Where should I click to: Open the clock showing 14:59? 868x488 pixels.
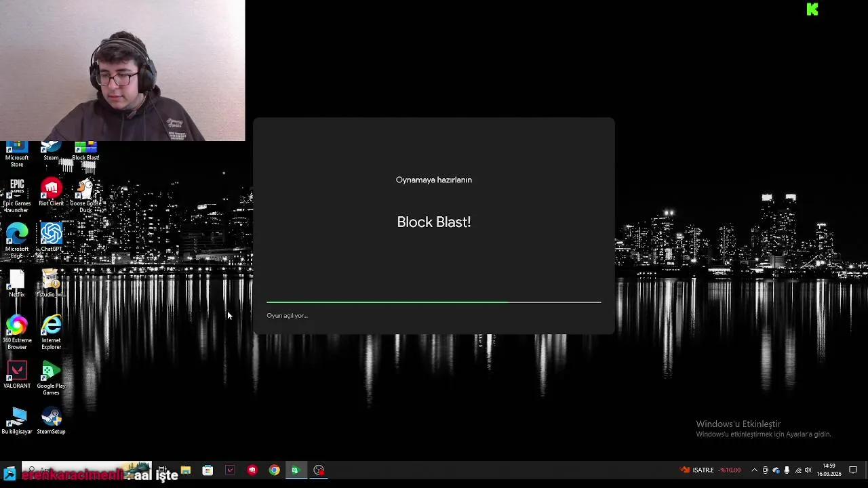coord(829,470)
